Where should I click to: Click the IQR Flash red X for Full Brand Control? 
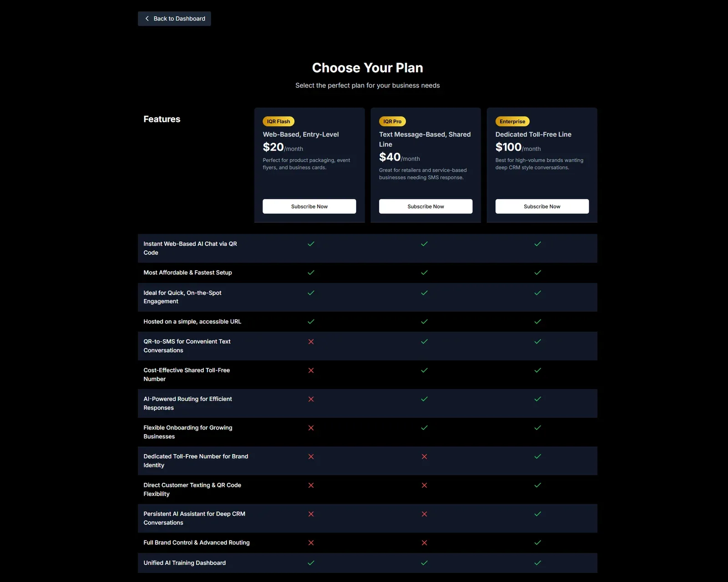point(311,542)
